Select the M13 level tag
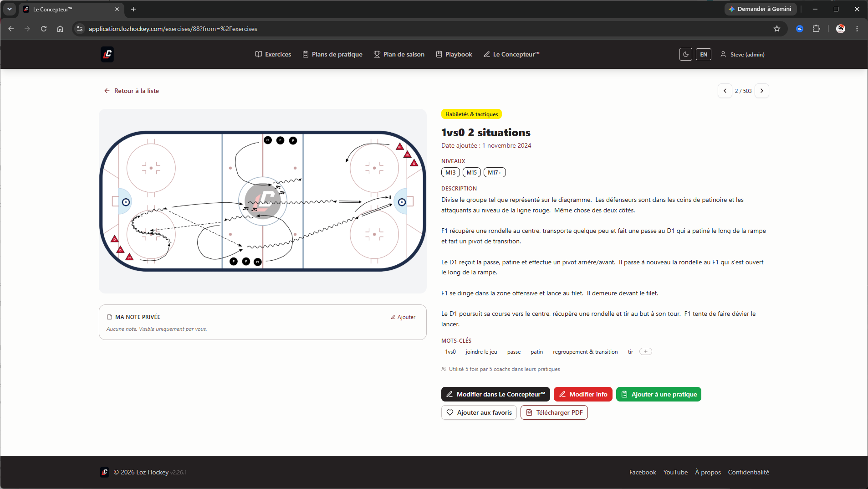 (x=450, y=172)
